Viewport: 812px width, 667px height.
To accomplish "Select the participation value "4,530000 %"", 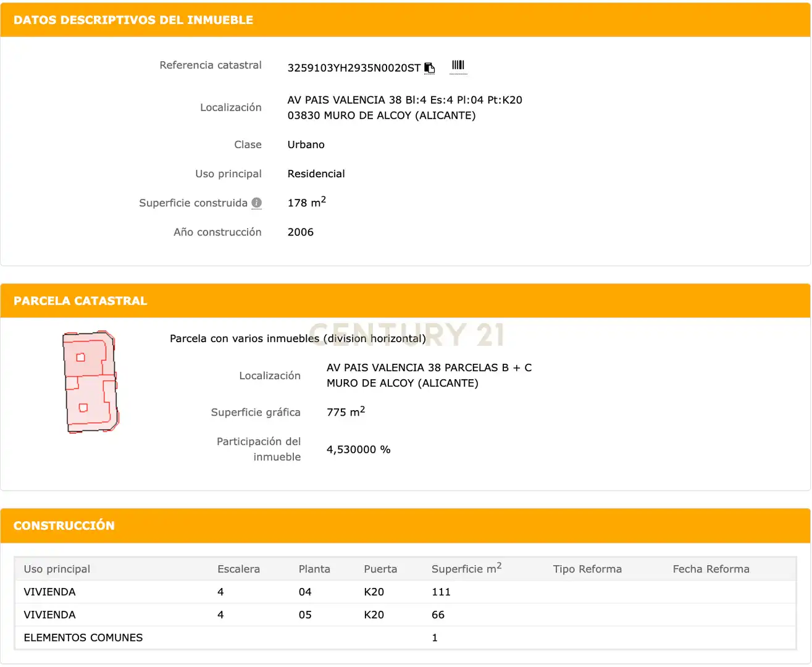I will (359, 450).
